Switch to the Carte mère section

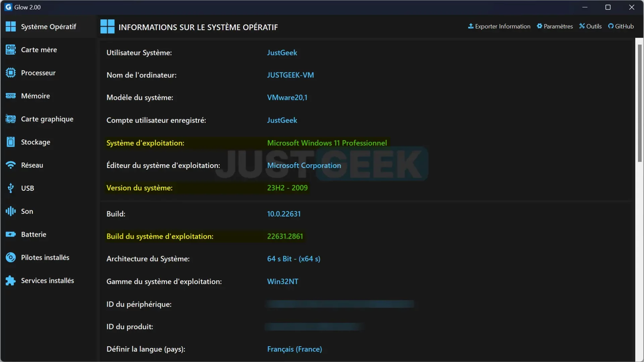point(49,50)
